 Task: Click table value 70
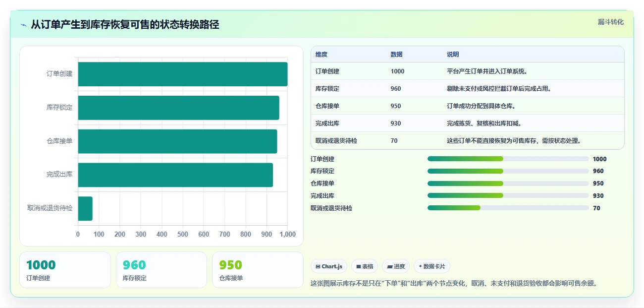pyautogui.click(x=394, y=141)
